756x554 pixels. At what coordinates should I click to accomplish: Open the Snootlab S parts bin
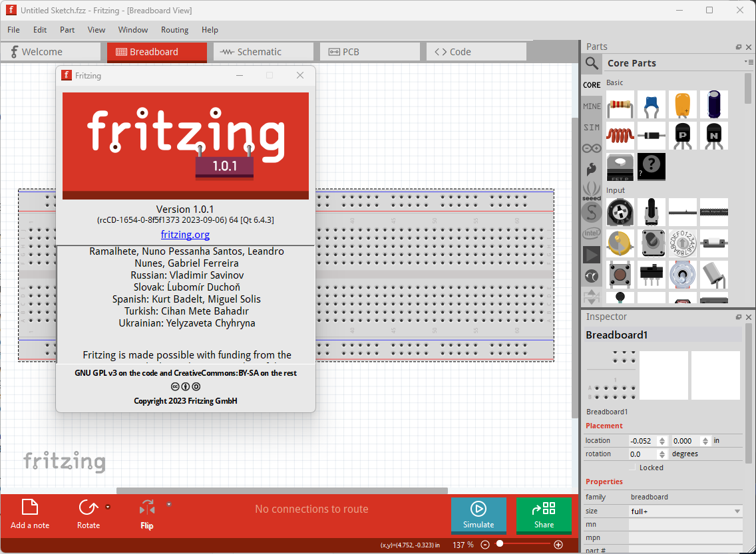(592, 212)
